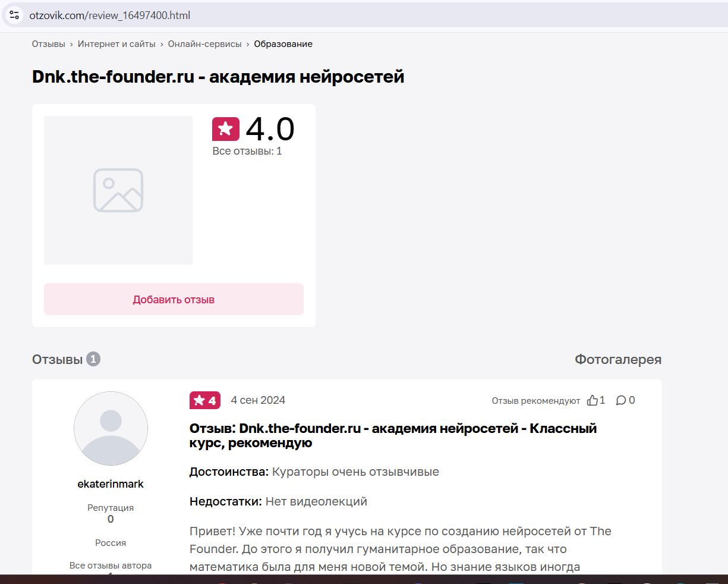Open the Отзывы breadcrumb link
The width and height of the screenshot is (728, 584).
click(x=49, y=44)
